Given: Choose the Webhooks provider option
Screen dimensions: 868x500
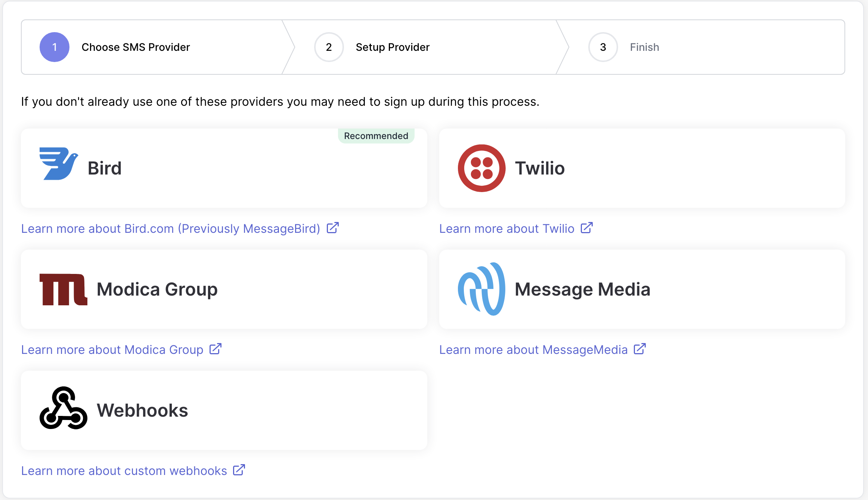Looking at the screenshot, I should pos(224,410).
